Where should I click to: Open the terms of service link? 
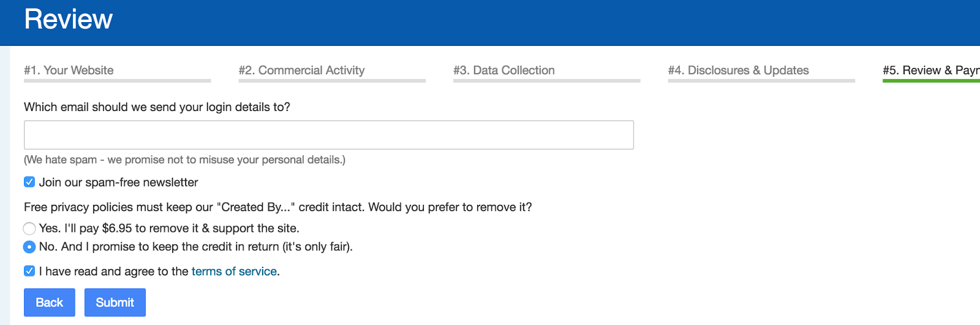[x=234, y=272]
